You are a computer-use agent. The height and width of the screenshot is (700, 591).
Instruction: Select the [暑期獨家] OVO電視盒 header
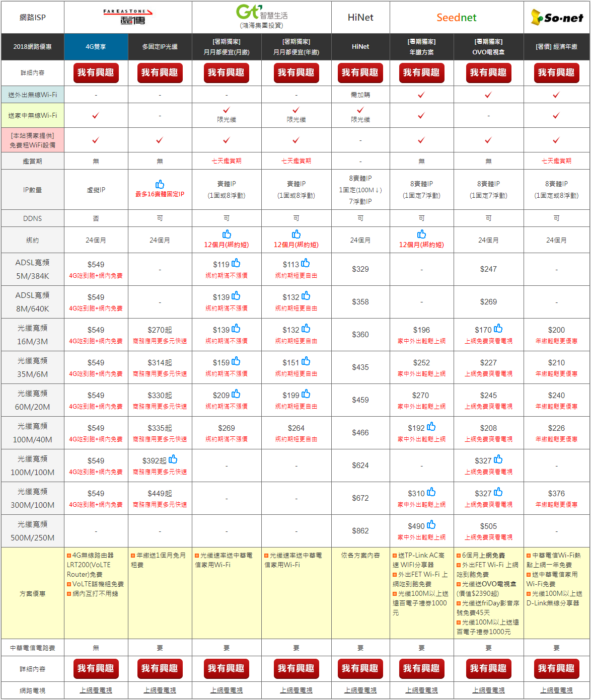point(488,47)
